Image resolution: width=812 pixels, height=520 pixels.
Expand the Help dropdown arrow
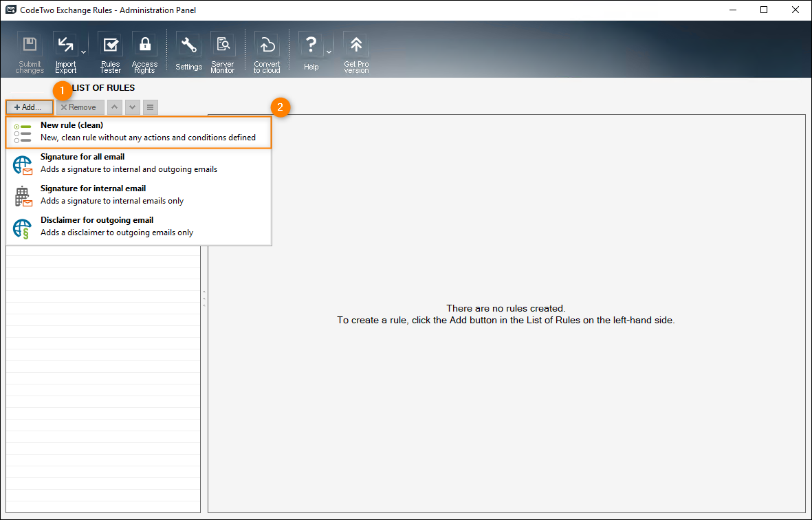(x=329, y=52)
